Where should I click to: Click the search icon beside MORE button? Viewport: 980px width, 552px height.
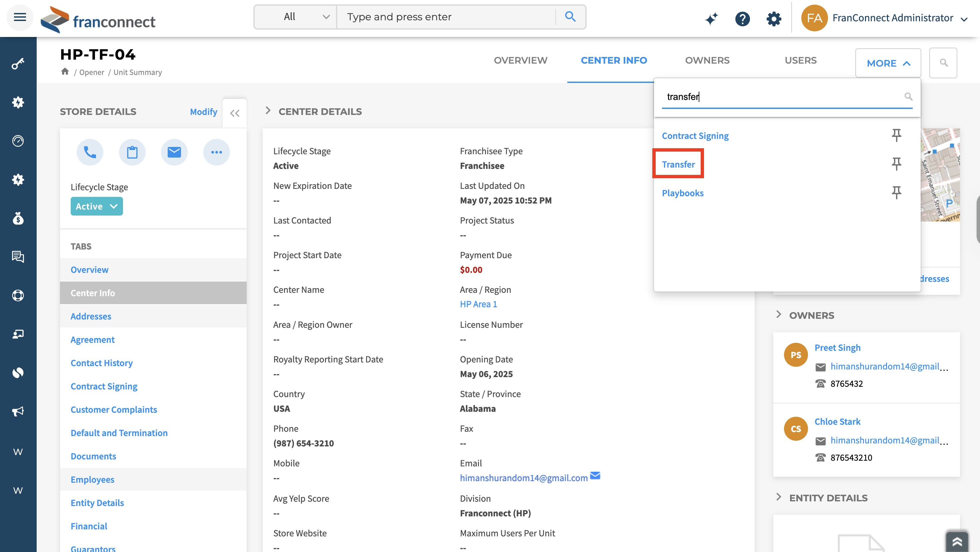click(x=943, y=63)
